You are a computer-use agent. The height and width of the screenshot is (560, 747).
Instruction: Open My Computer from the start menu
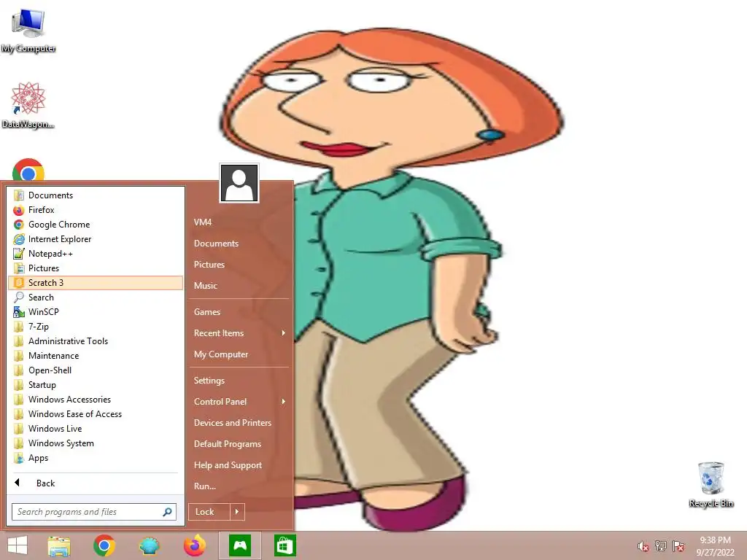click(239, 354)
